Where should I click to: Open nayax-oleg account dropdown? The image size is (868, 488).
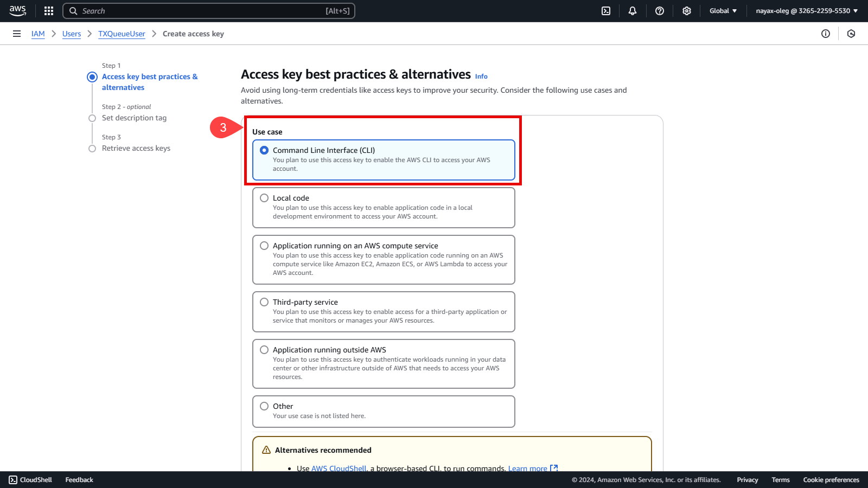tap(807, 11)
